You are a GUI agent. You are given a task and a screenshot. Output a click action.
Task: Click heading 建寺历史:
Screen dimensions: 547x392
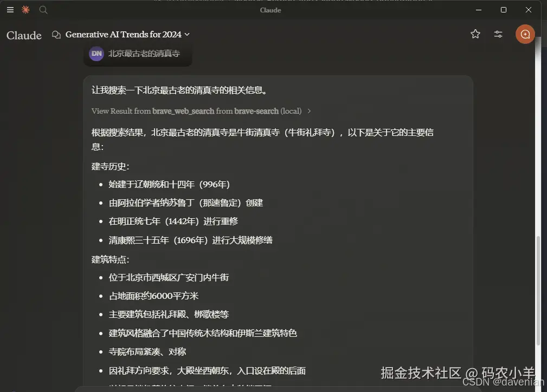coord(110,166)
